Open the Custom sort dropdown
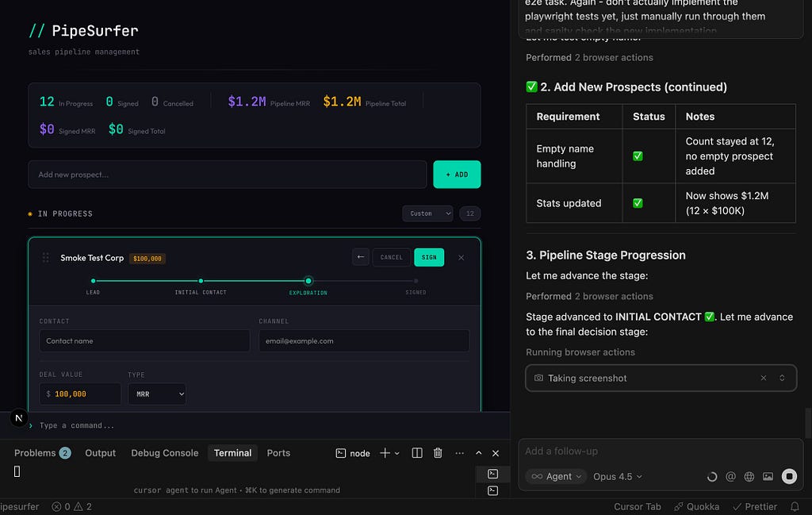The image size is (812, 515). click(x=427, y=213)
